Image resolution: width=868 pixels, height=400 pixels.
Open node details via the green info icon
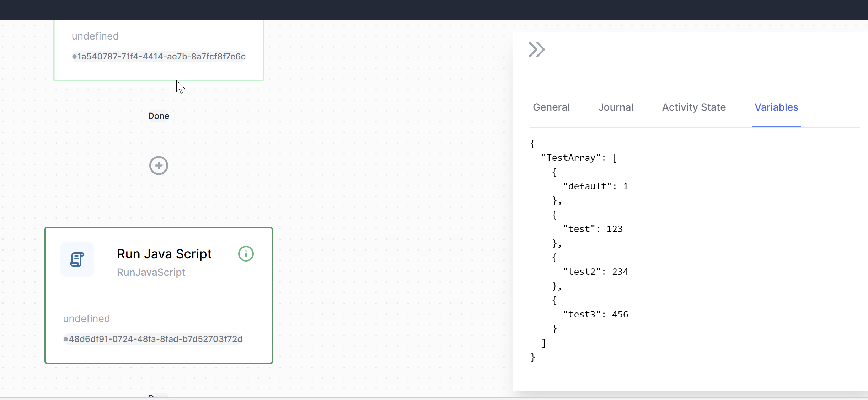tap(246, 254)
